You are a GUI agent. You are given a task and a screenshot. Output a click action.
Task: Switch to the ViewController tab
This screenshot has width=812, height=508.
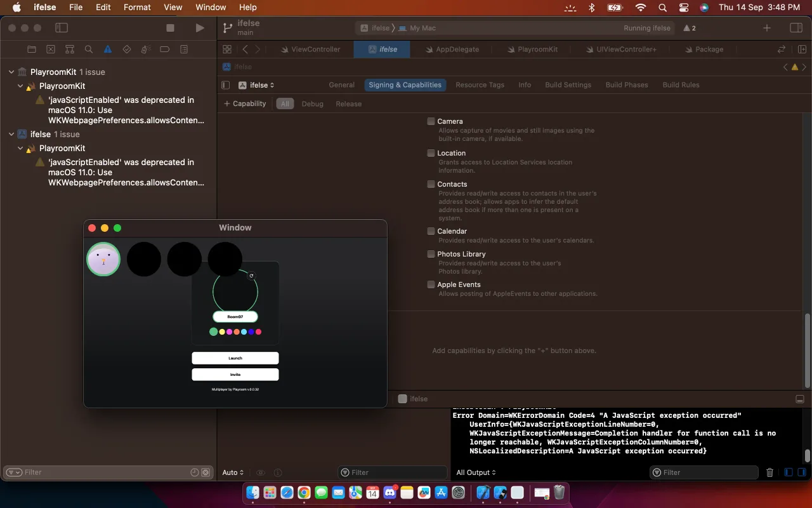310,49
